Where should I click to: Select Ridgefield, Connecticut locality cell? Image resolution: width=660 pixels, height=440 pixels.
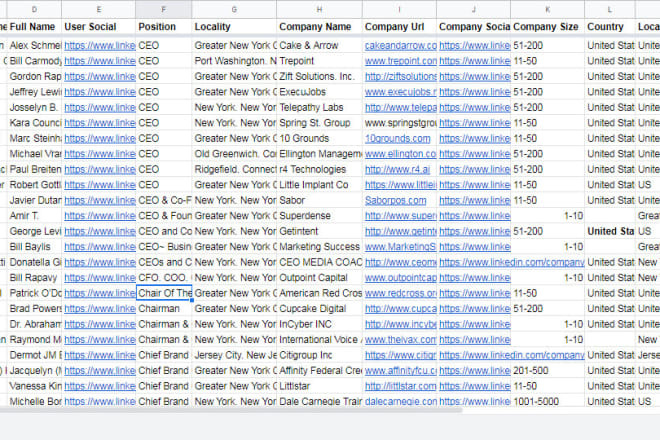pyautogui.click(x=234, y=170)
